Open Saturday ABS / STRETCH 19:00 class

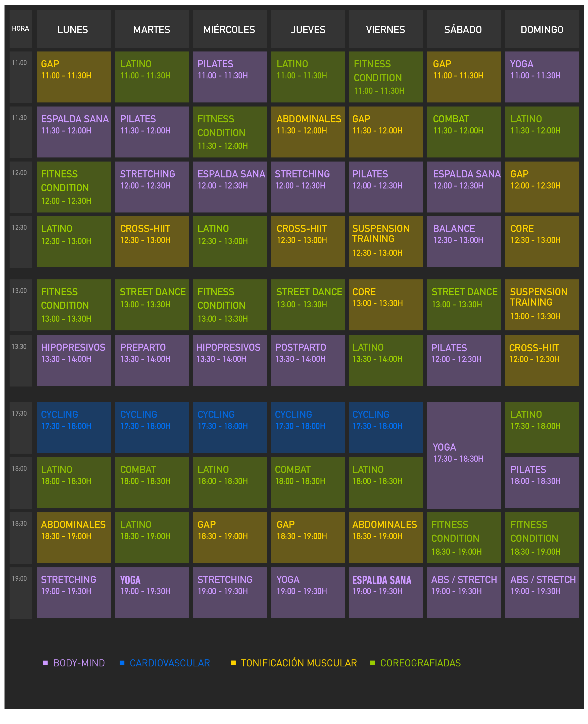pyautogui.click(x=464, y=593)
